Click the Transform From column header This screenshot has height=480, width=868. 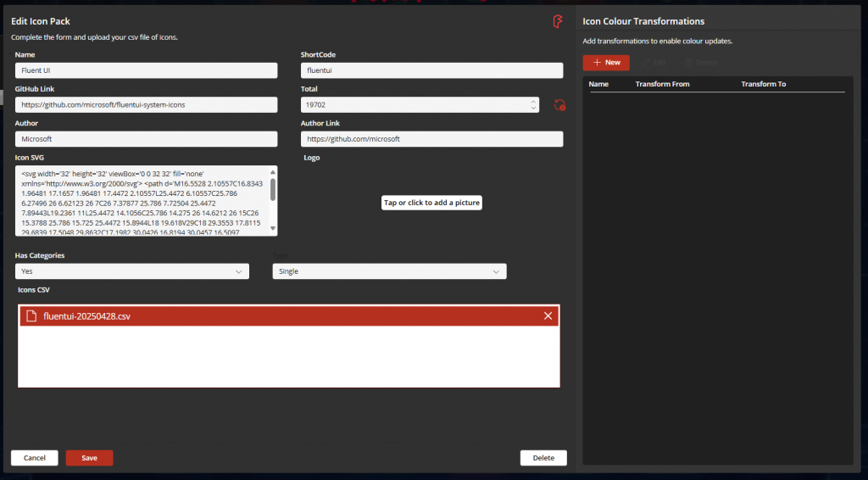[662, 84]
